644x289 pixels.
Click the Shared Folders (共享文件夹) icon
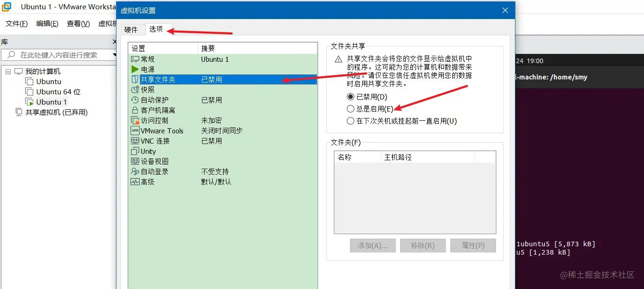pos(135,79)
